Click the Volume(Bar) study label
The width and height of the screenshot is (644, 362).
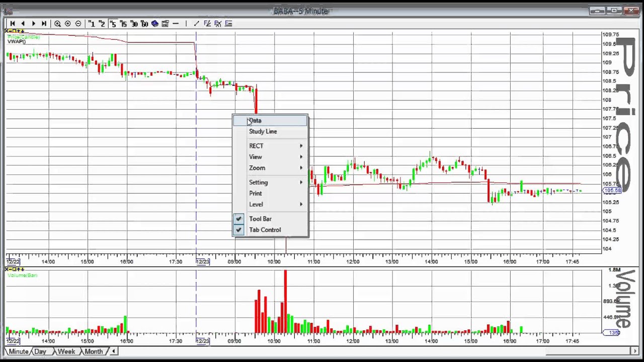coord(23,276)
